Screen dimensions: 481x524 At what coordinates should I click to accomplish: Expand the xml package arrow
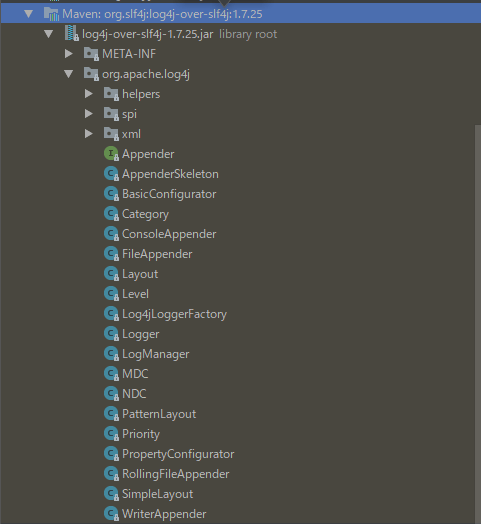point(89,134)
